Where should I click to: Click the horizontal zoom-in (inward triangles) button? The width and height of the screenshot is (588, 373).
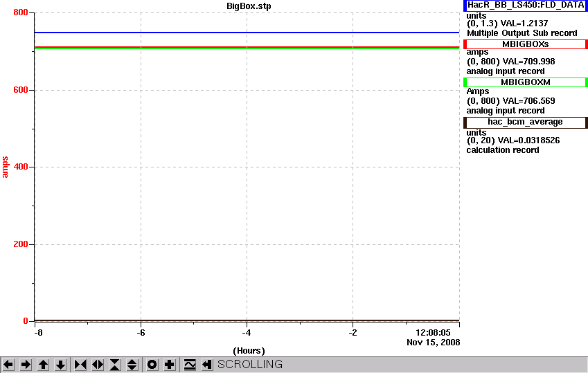click(80, 365)
